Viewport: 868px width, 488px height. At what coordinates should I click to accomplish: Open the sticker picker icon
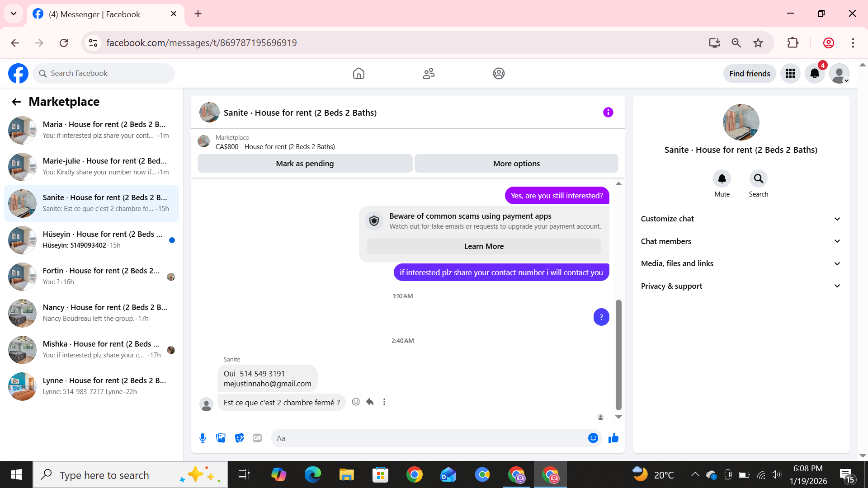coord(239,438)
